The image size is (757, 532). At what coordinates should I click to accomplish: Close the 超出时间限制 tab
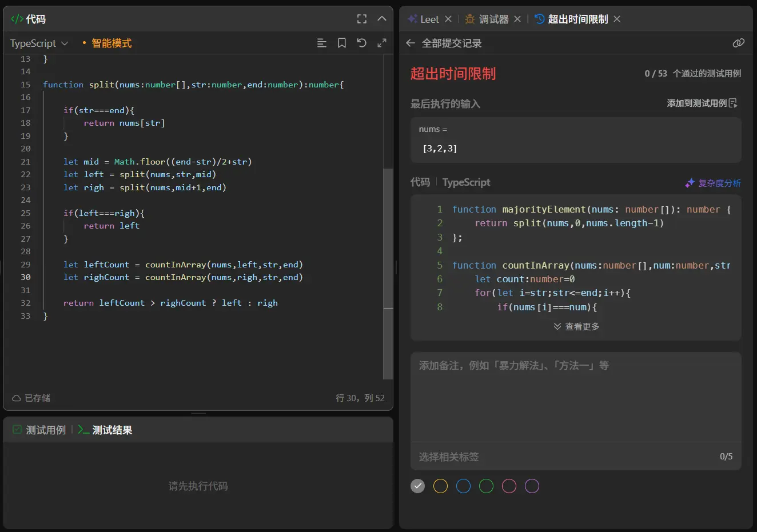pos(617,19)
